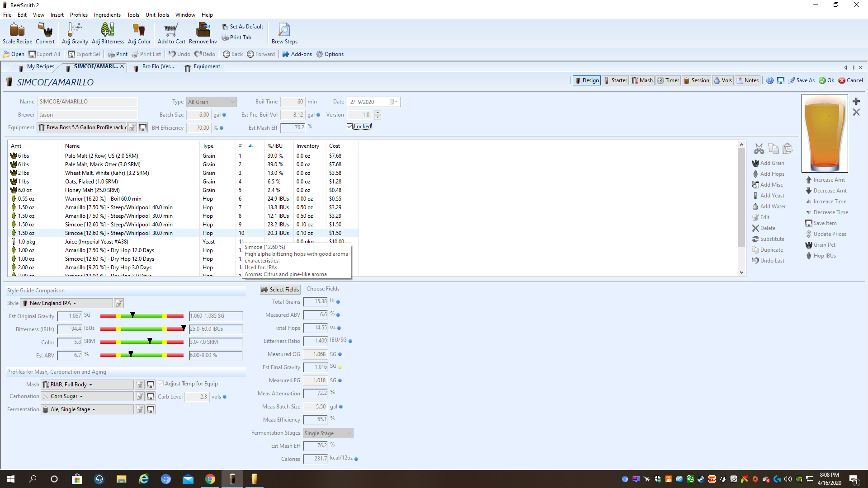This screenshot has width=868, height=488.
Task: Click the Save As button
Action: [801, 80]
